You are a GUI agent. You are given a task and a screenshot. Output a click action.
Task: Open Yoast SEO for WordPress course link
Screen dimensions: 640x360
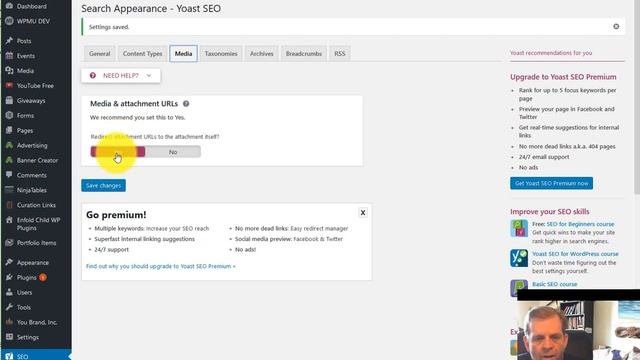pyautogui.click(x=575, y=254)
